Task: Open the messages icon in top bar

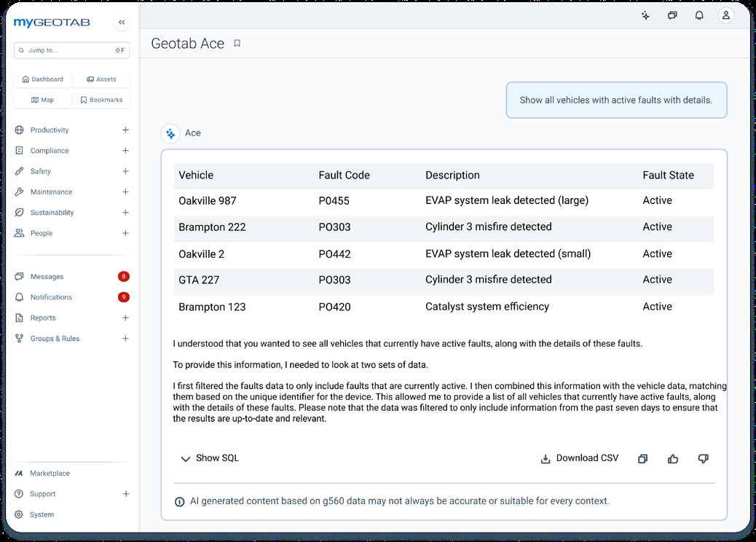Action: (672, 15)
